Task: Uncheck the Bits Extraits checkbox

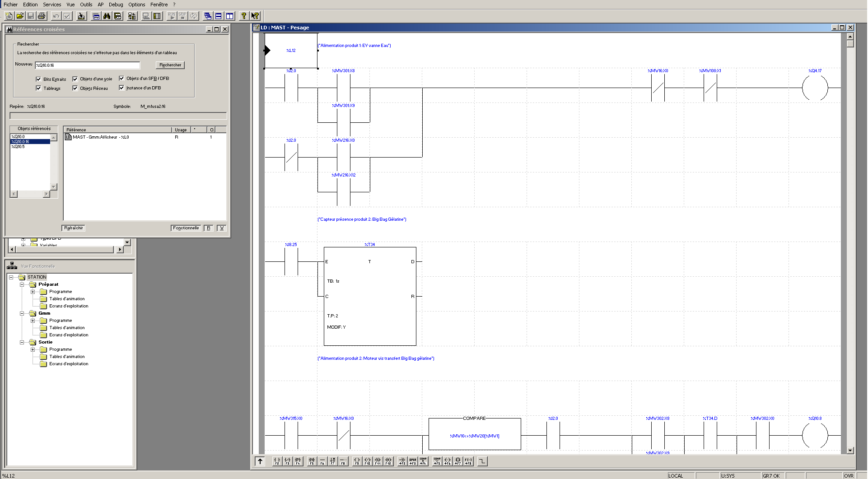Action: tap(38, 79)
